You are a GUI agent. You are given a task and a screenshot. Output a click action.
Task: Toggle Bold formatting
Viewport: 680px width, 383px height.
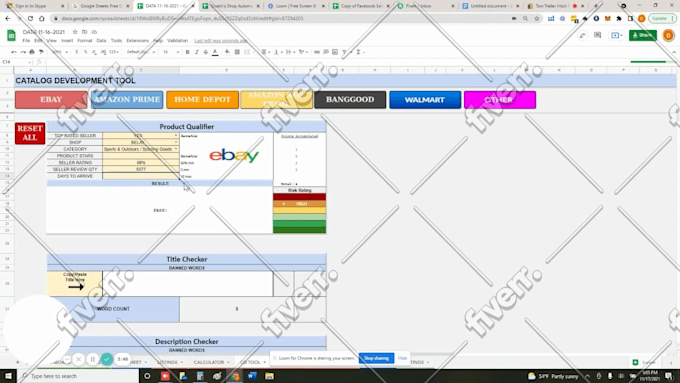[x=187, y=52]
